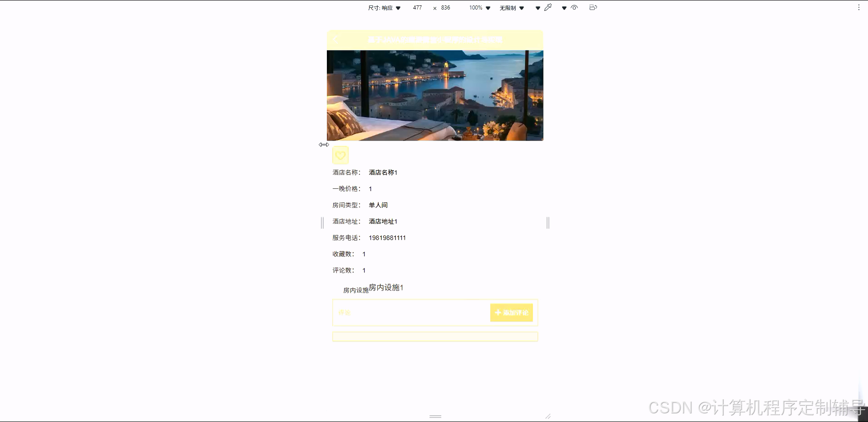Click the plus icon inside the 添加评论 button

pyautogui.click(x=498, y=313)
